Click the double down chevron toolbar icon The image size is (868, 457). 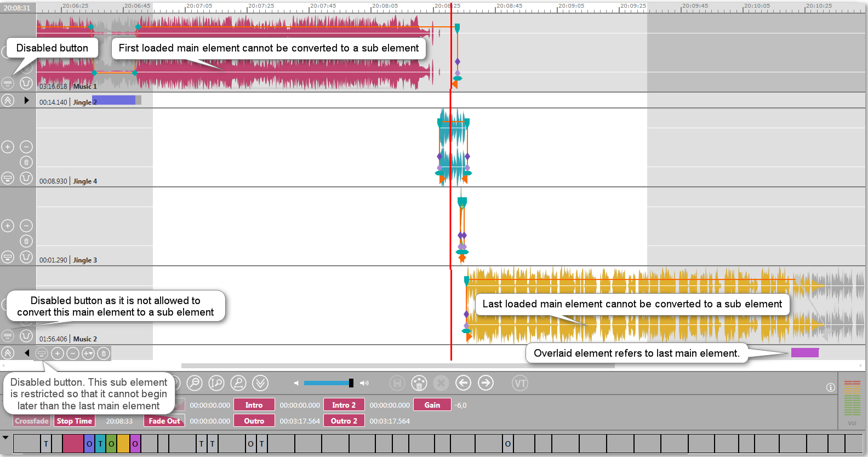[260, 383]
